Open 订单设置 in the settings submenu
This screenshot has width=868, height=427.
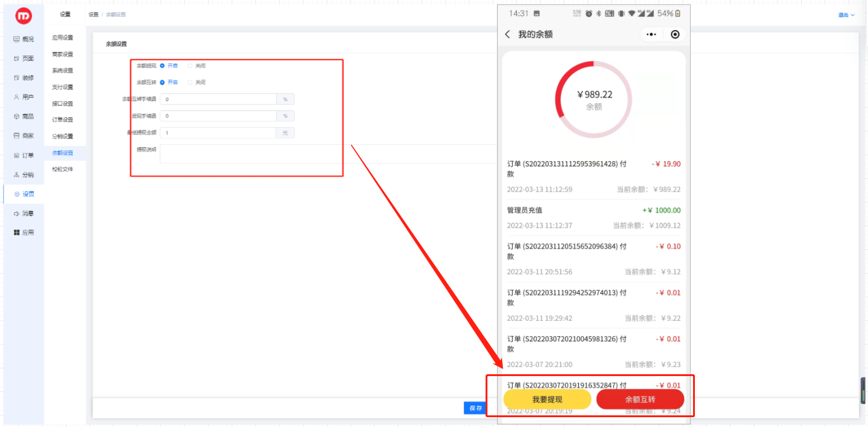(x=63, y=120)
